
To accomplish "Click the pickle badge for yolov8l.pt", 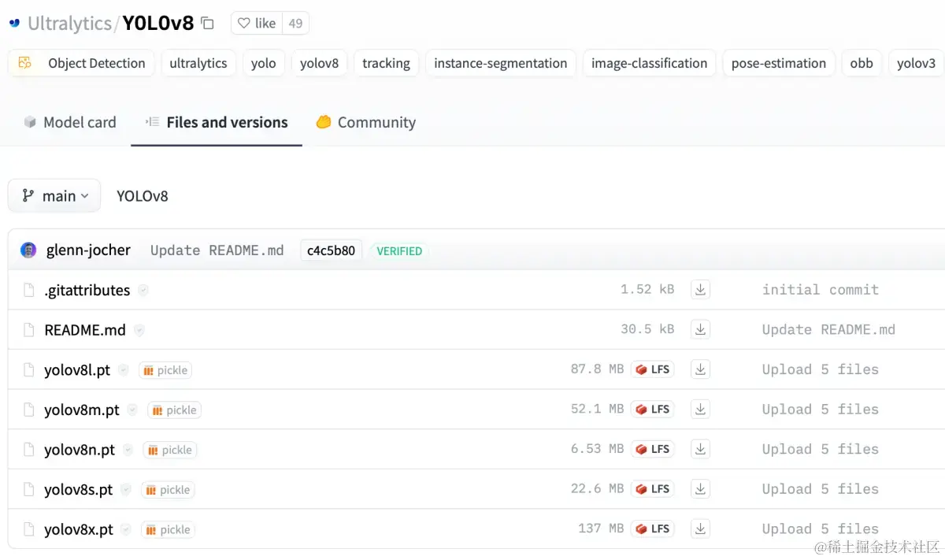I will pos(165,370).
